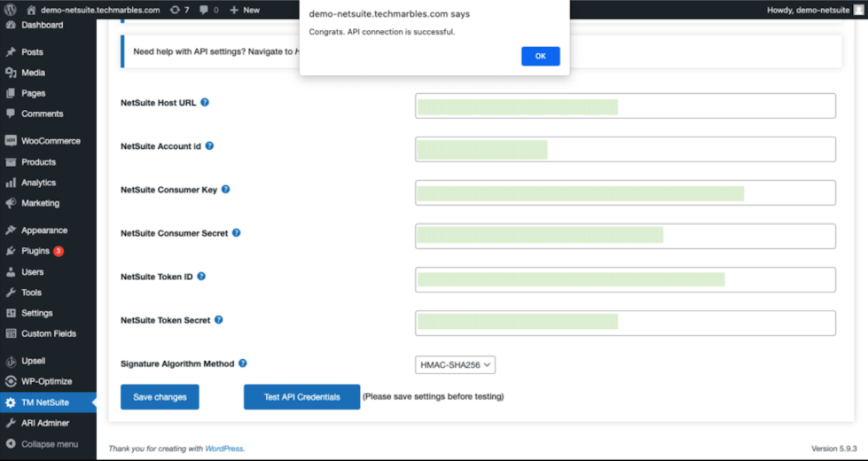Click the Tools wrench icon

click(11, 293)
